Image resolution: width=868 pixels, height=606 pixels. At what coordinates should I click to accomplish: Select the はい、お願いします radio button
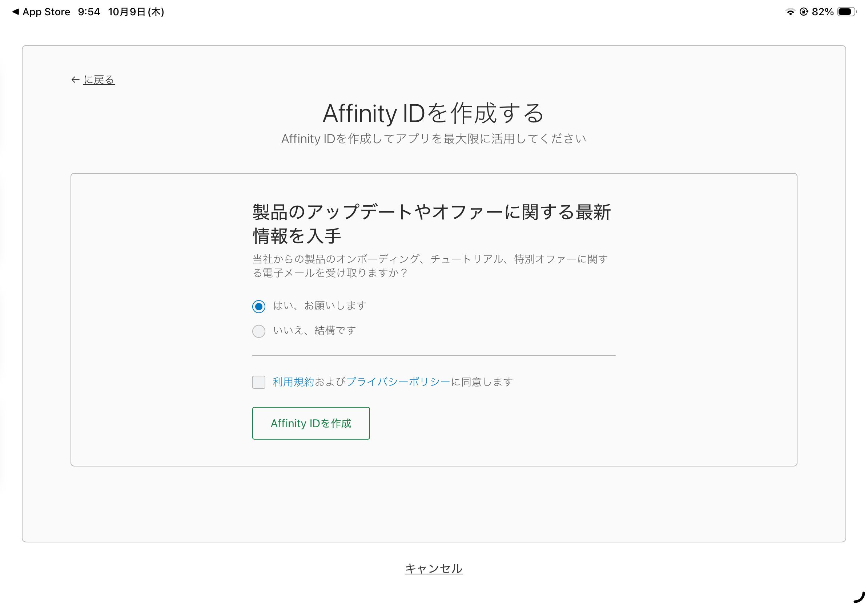pyautogui.click(x=258, y=306)
